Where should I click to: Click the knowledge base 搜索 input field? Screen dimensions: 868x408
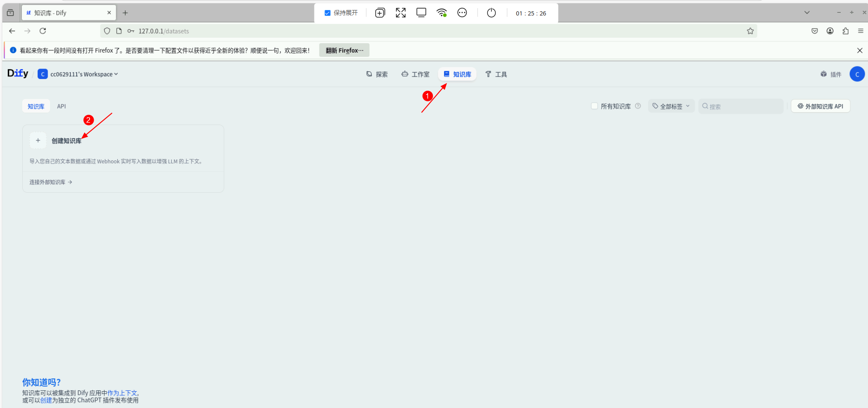741,106
